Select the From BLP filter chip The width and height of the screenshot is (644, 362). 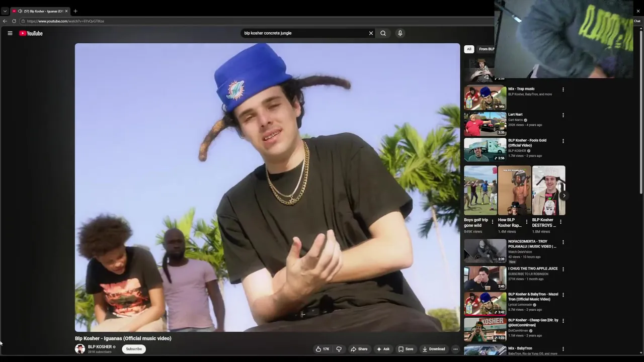(x=486, y=49)
